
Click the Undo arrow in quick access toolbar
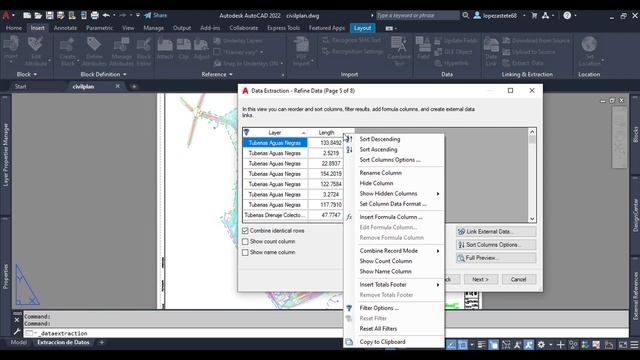pyautogui.click(x=106, y=16)
